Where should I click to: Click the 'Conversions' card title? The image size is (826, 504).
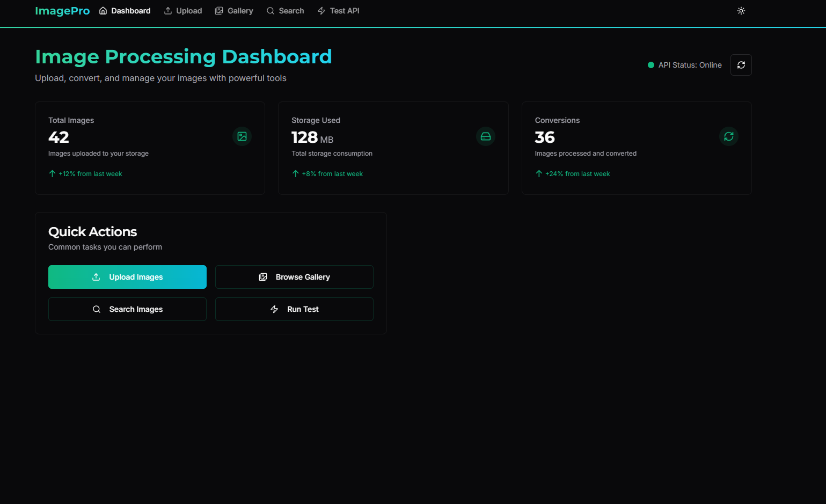point(557,120)
